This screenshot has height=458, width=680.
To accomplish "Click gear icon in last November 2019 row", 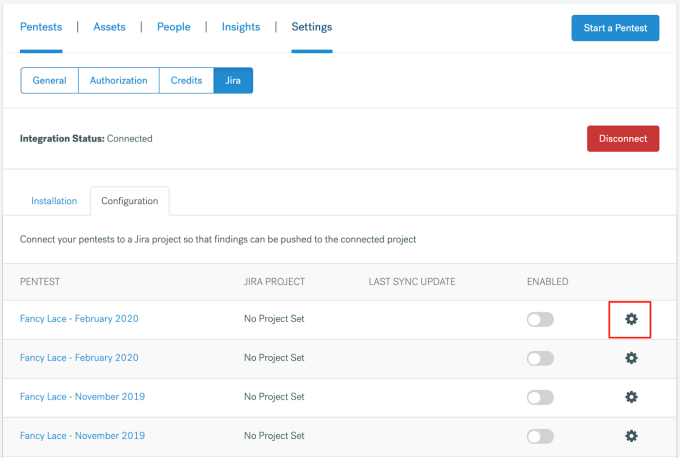I will coord(631,436).
